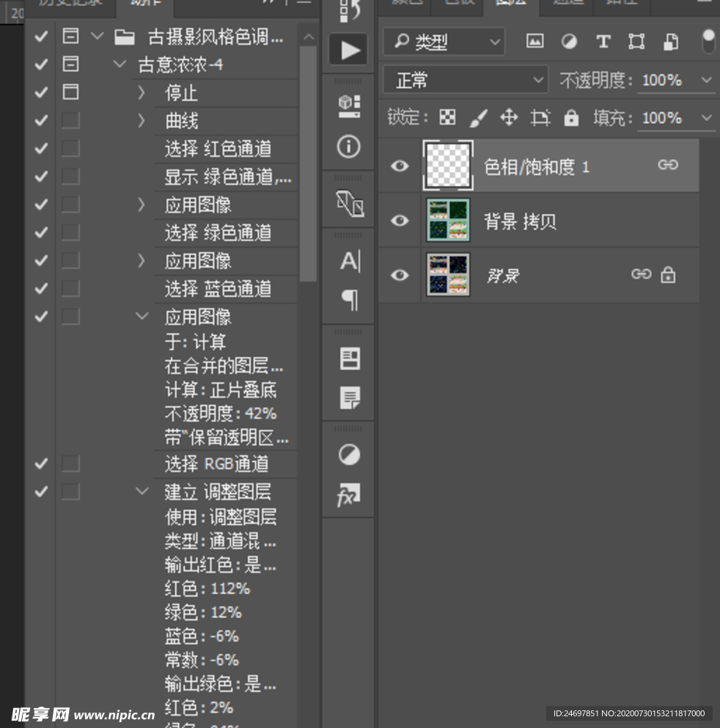Open the Adjustments panel icon
The image size is (720, 728).
349,455
